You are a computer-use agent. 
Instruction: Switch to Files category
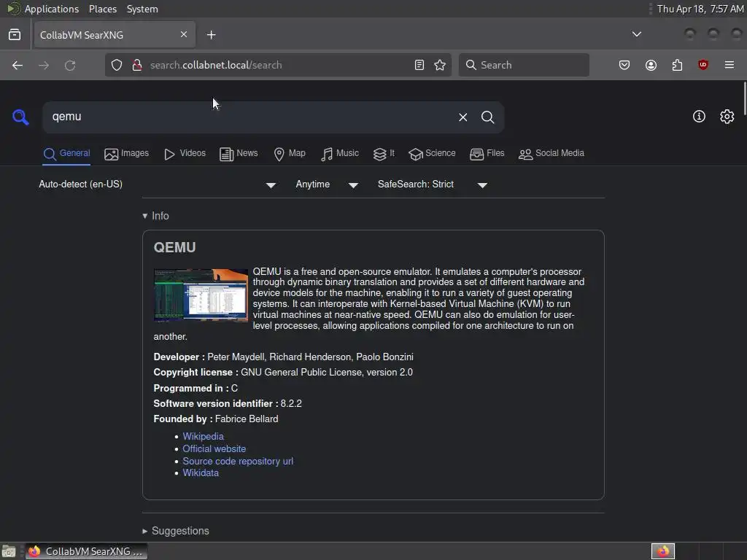(x=487, y=153)
